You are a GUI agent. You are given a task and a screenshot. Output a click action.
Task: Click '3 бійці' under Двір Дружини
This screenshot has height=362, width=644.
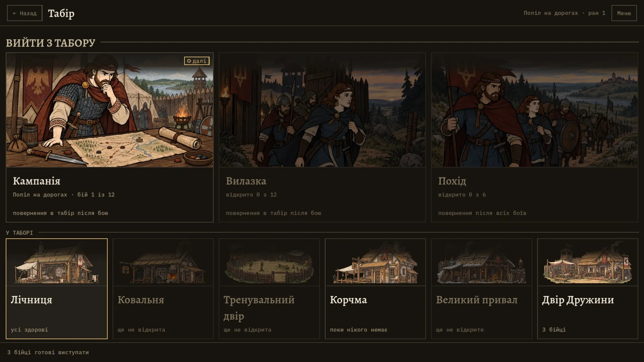tap(554, 330)
